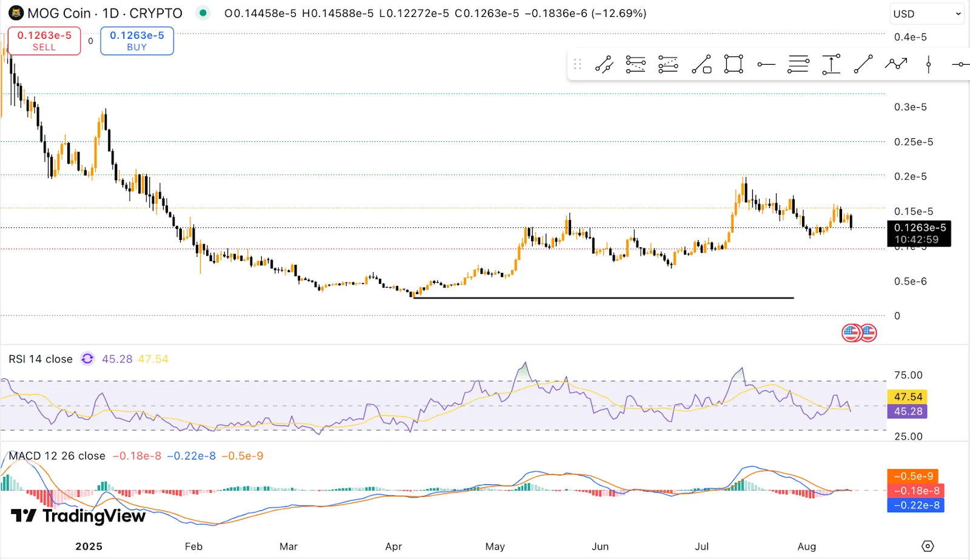Click the MACD 12 26 close label

57,456
